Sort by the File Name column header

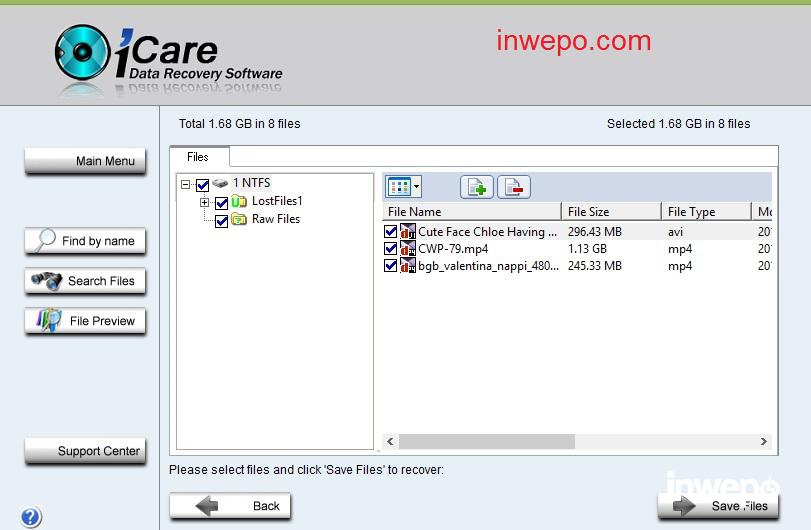click(x=472, y=211)
